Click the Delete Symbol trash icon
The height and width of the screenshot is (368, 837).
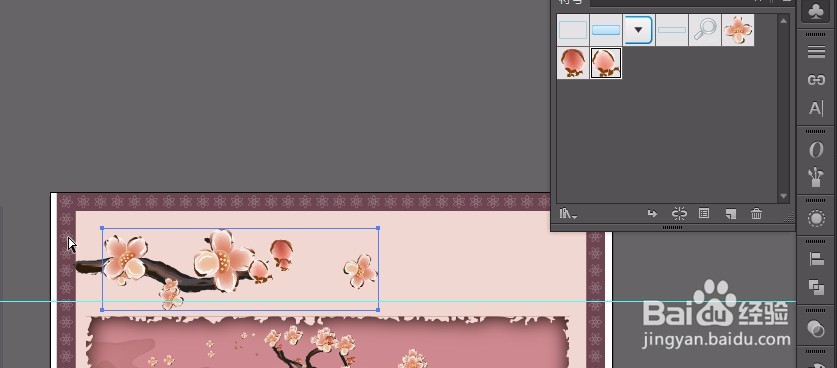tap(756, 214)
